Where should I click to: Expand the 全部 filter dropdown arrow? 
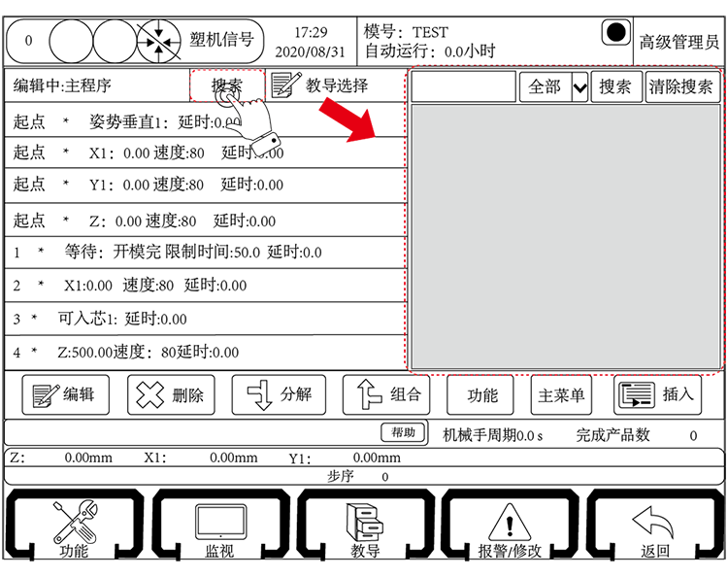(579, 87)
